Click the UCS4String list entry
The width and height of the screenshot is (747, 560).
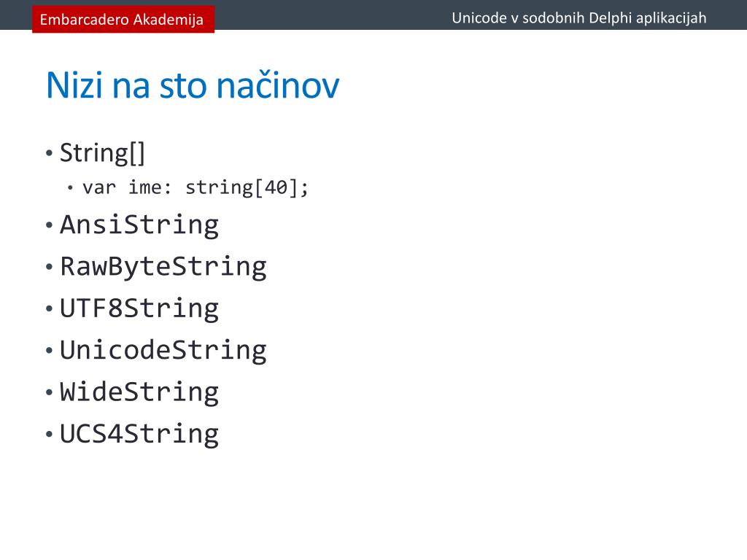[139, 435]
